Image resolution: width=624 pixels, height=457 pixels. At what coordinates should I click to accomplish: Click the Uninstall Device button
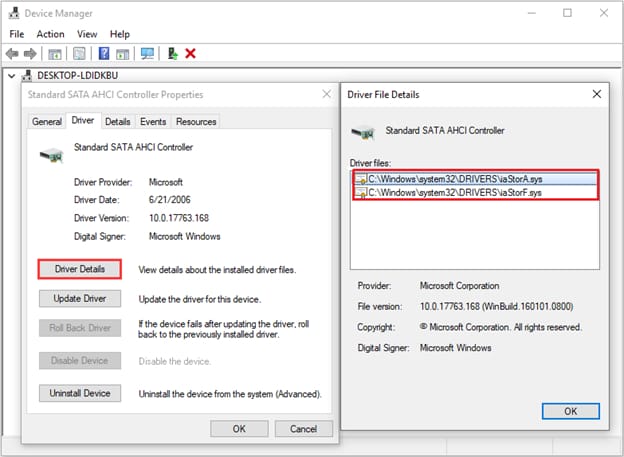pos(80,393)
